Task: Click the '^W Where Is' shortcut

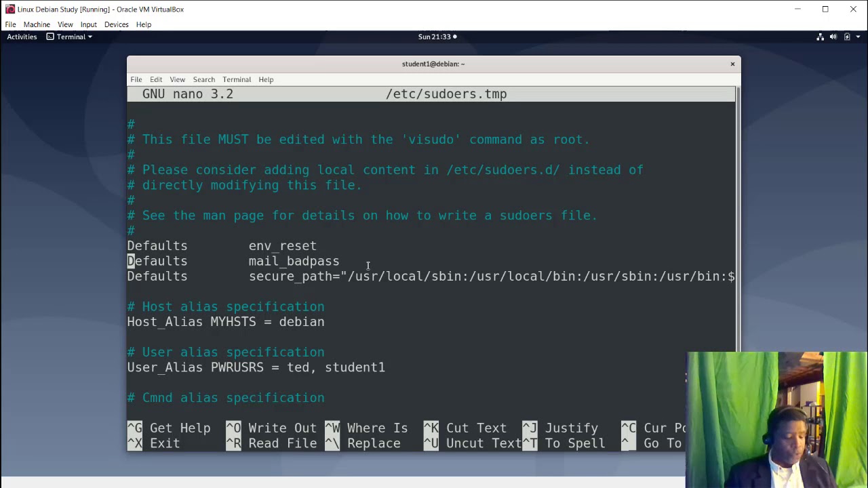Action: (366, 428)
